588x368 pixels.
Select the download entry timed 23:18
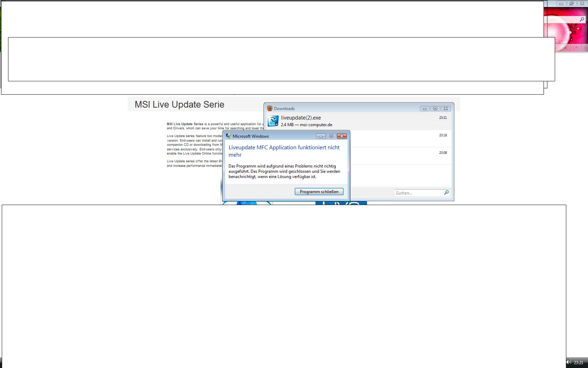coord(400,138)
